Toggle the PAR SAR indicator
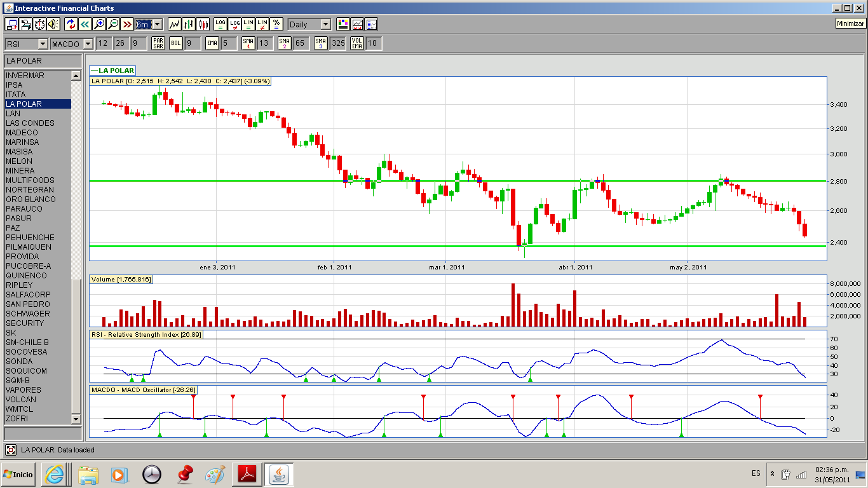Screen dimensions: 868x488 pyautogui.click(x=158, y=43)
